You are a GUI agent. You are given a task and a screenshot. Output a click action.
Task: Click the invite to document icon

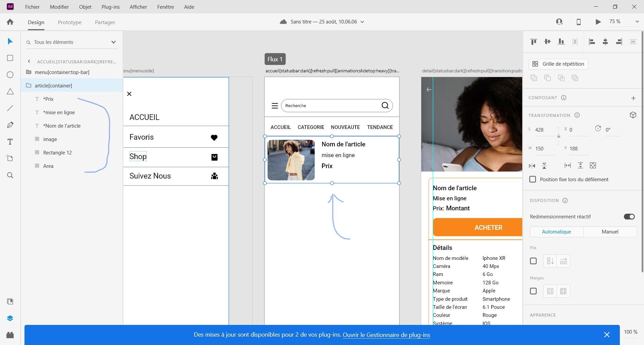click(559, 22)
